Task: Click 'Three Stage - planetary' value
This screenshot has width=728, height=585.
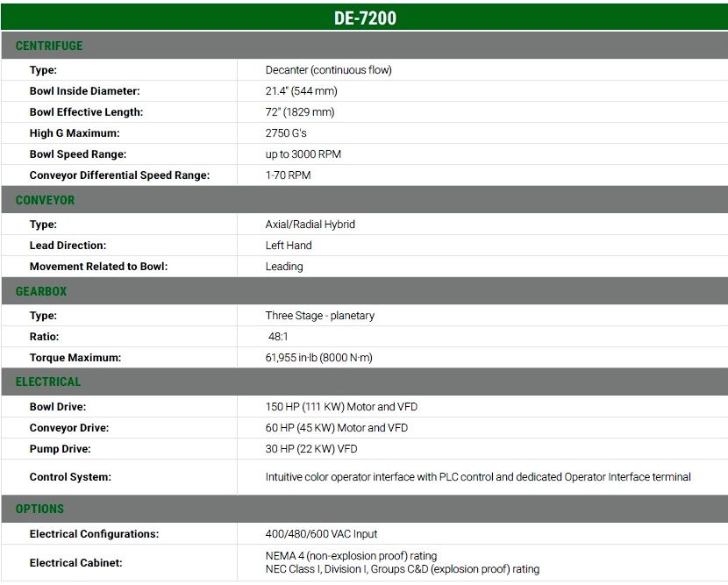Action: point(320,316)
